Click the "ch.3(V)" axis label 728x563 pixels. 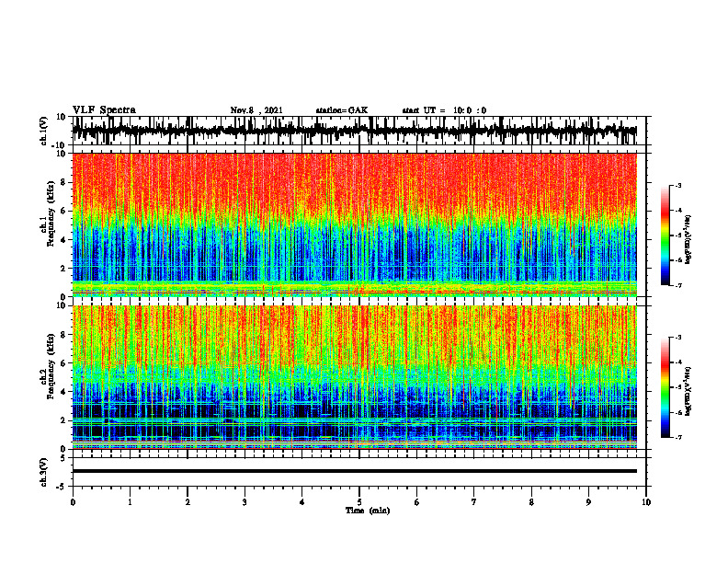pos(43,472)
